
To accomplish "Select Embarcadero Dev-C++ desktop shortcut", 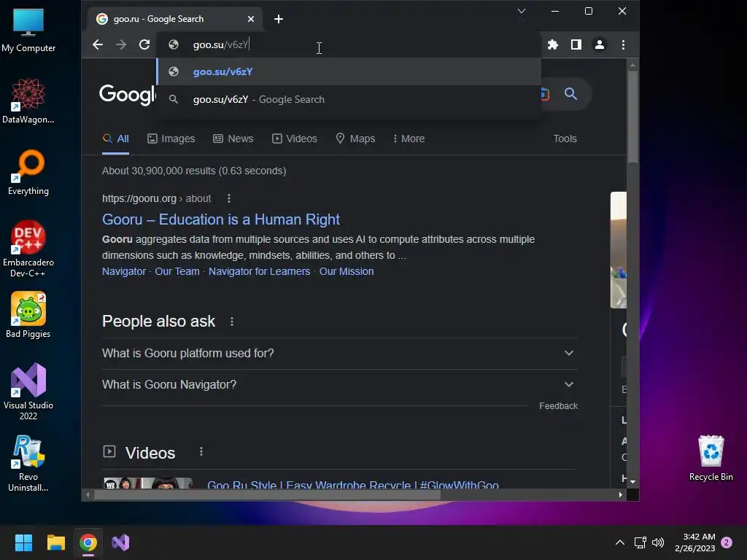I will [28, 249].
